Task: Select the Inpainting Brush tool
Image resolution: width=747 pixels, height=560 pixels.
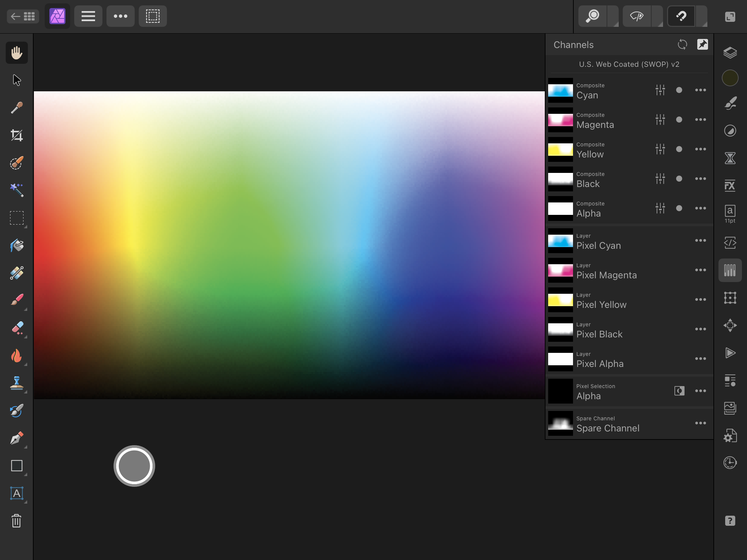Action: click(16, 411)
